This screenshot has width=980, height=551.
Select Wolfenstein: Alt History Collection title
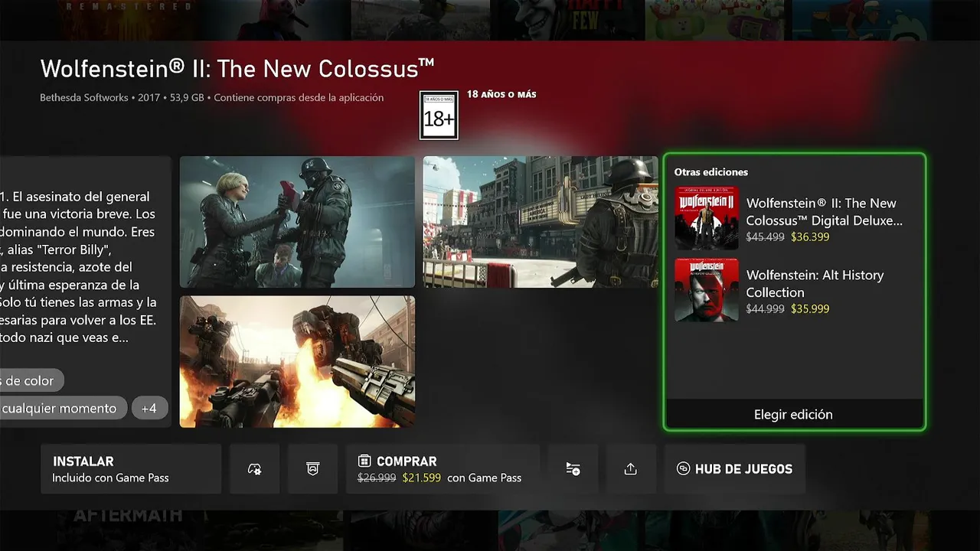tap(815, 284)
